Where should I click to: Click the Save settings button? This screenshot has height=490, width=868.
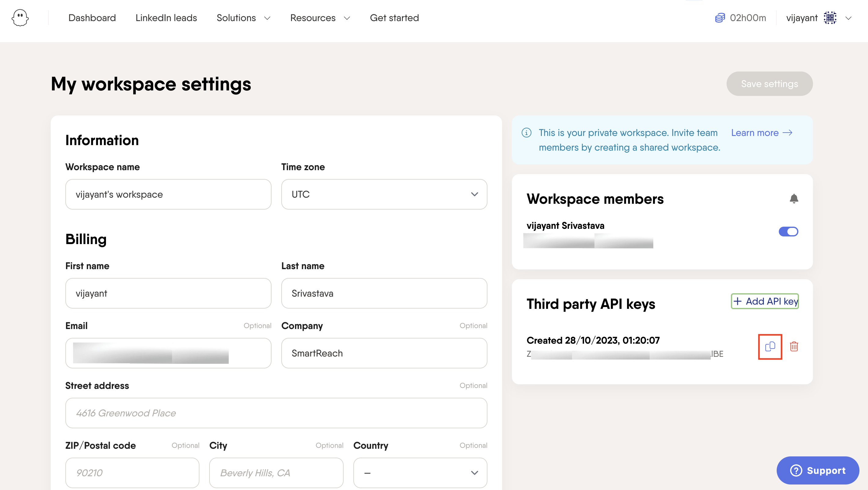769,84
